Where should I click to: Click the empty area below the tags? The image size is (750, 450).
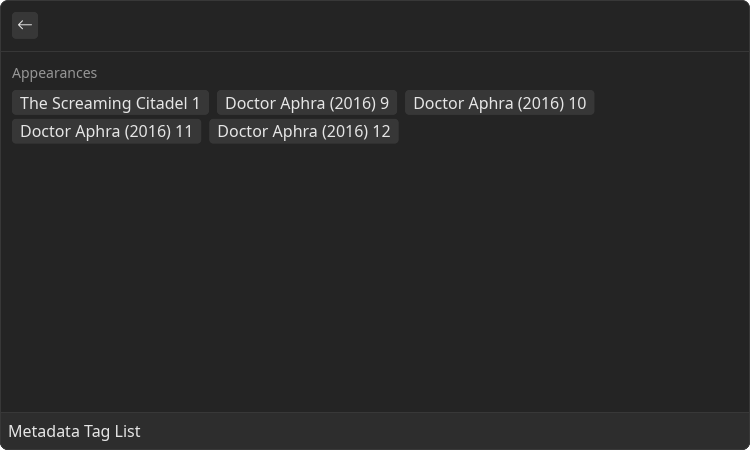tap(375, 277)
